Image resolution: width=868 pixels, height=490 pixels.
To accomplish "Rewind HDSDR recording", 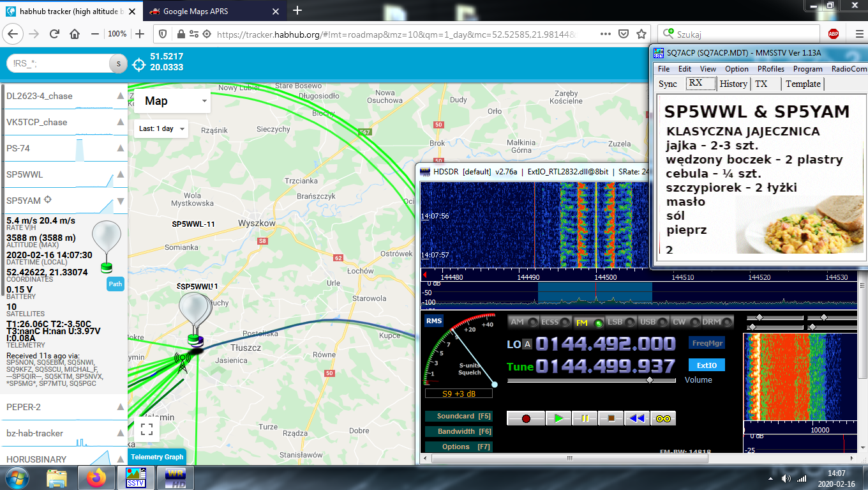I will (637, 418).
